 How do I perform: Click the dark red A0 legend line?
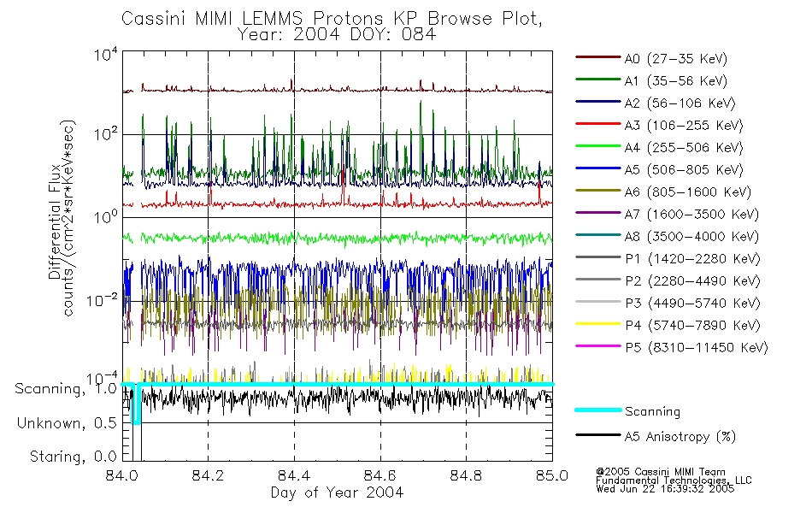pyautogui.click(x=598, y=57)
